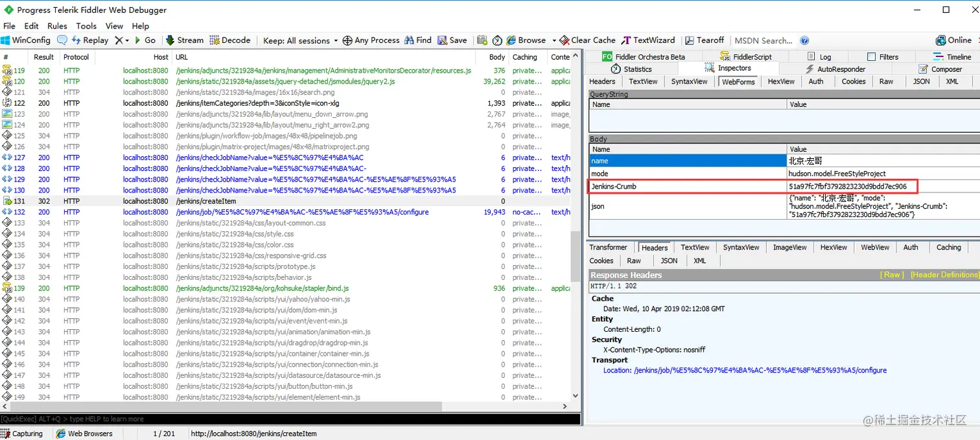Select session 131 /jenkins/createItem
This screenshot has width=980, height=440.
(x=285, y=201)
